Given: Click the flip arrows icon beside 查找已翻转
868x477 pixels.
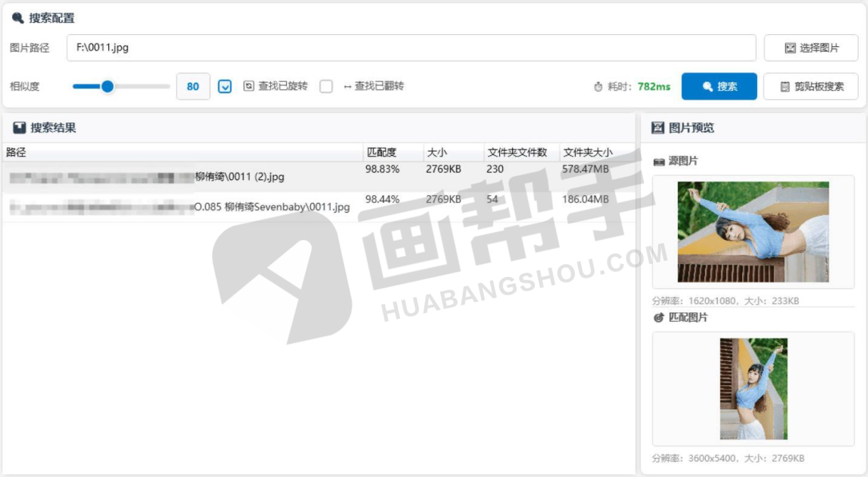Looking at the screenshot, I should click(347, 86).
